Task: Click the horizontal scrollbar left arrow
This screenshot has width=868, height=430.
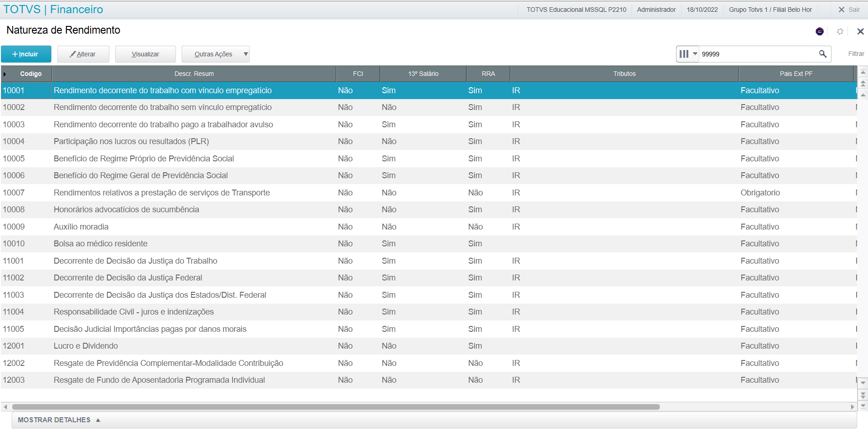Action: [x=5, y=407]
